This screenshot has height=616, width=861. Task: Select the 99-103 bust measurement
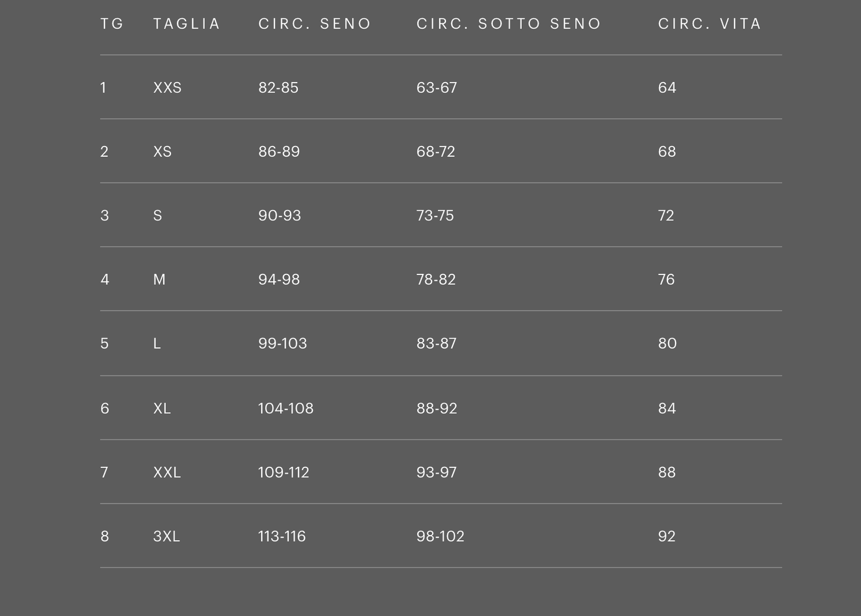click(x=282, y=343)
